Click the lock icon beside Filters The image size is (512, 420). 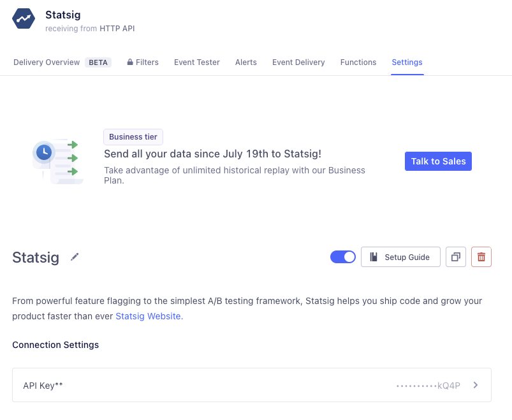[x=130, y=62]
